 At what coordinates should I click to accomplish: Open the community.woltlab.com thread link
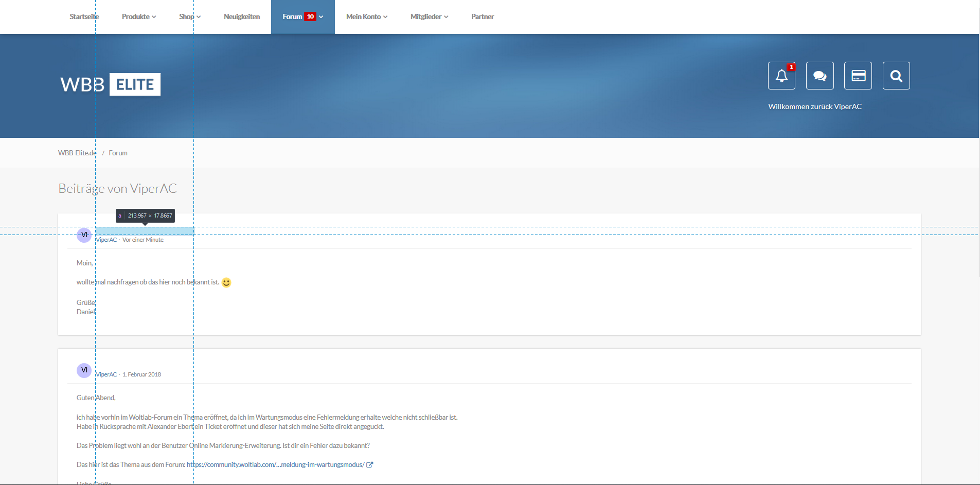point(275,465)
